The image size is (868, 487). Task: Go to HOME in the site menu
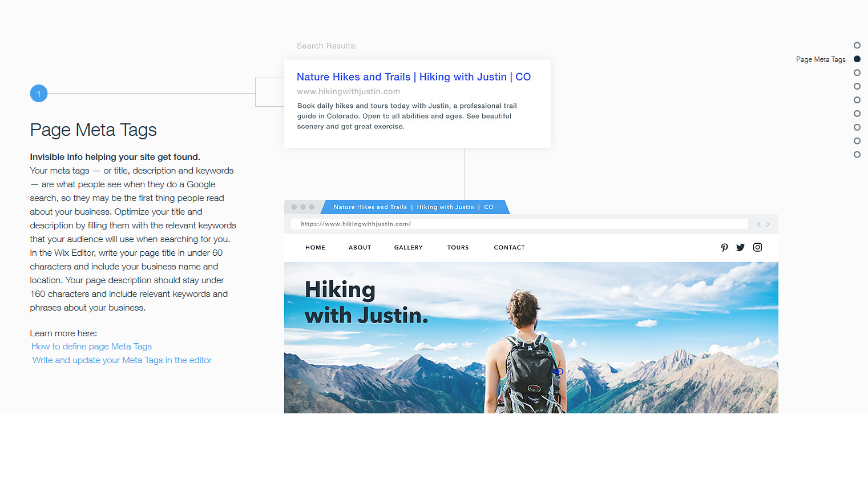coord(315,248)
